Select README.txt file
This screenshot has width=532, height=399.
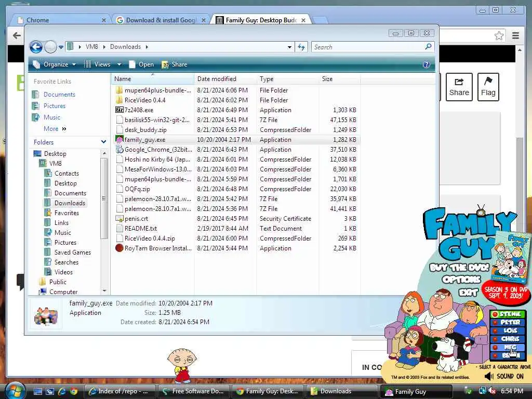tap(141, 229)
